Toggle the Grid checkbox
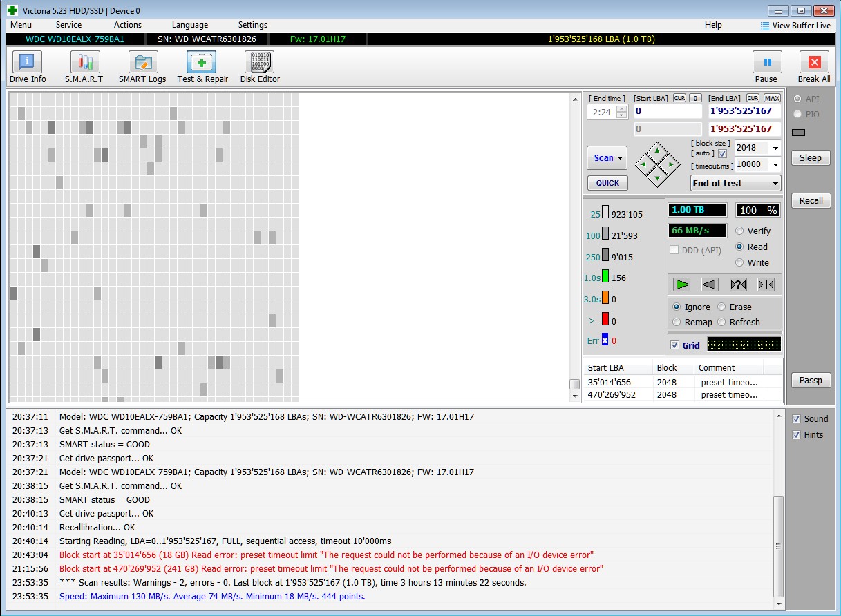The width and height of the screenshot is (841, 616). 674,345
